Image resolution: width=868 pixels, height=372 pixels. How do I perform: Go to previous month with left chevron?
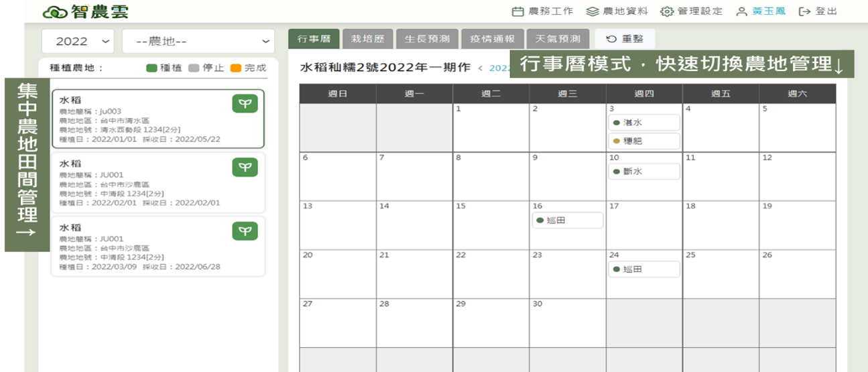480,68
